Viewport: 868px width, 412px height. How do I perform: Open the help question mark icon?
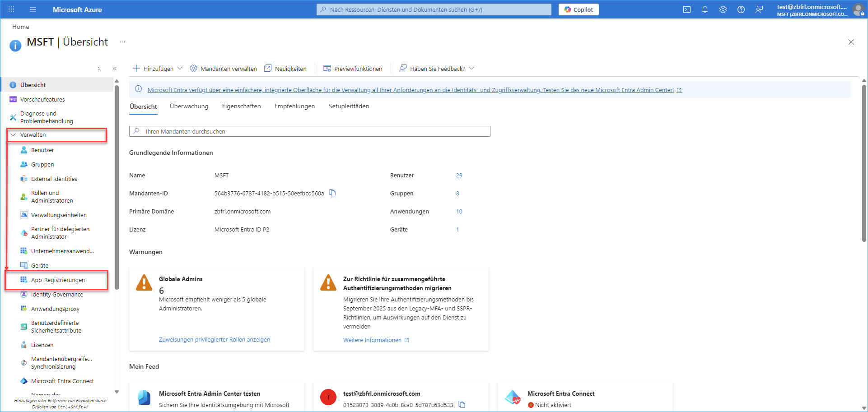741,9
